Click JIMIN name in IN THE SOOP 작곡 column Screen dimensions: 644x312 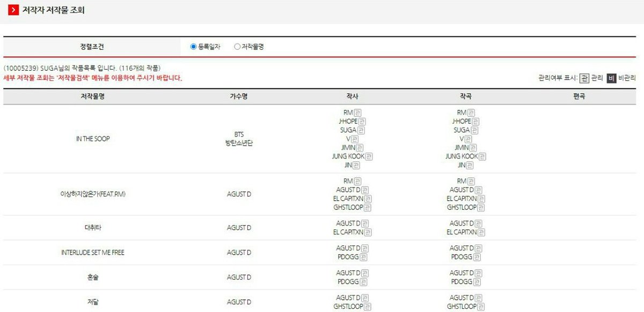coord(462,148)
